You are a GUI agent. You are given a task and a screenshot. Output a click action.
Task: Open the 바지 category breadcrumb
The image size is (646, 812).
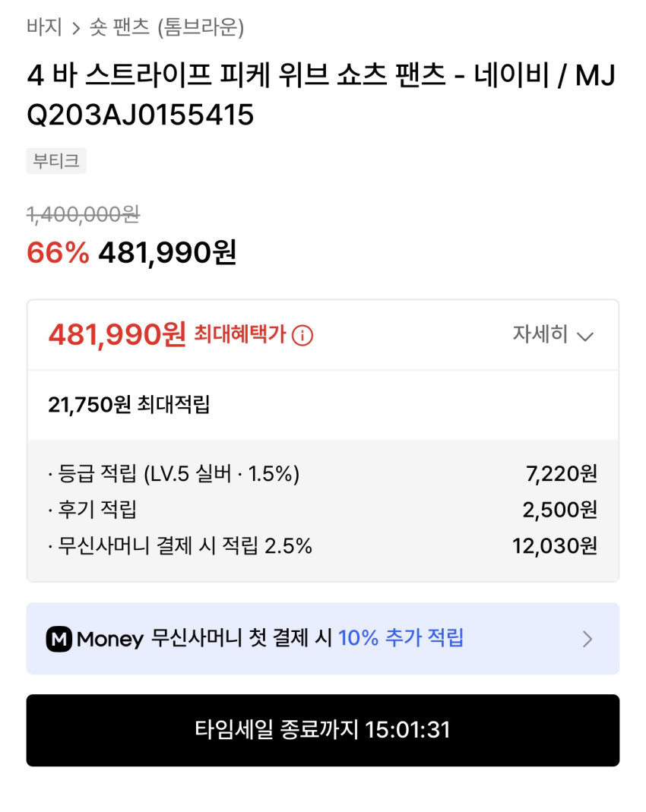pyautogui.click(x=44, y=28)
